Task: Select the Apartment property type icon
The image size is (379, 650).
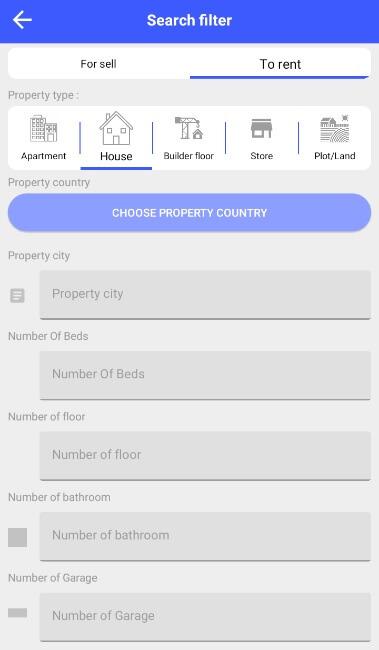Action: pyautogui.click(x=44, y=129)
